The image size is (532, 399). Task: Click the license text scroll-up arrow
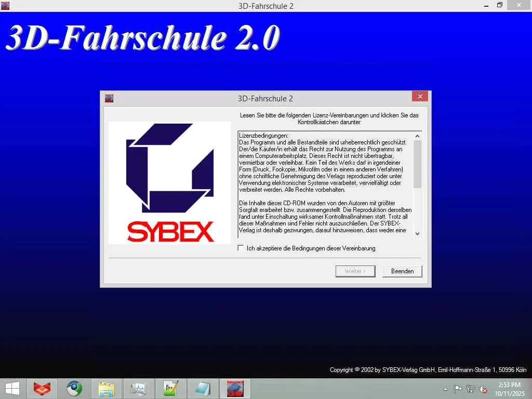[417, 136]
